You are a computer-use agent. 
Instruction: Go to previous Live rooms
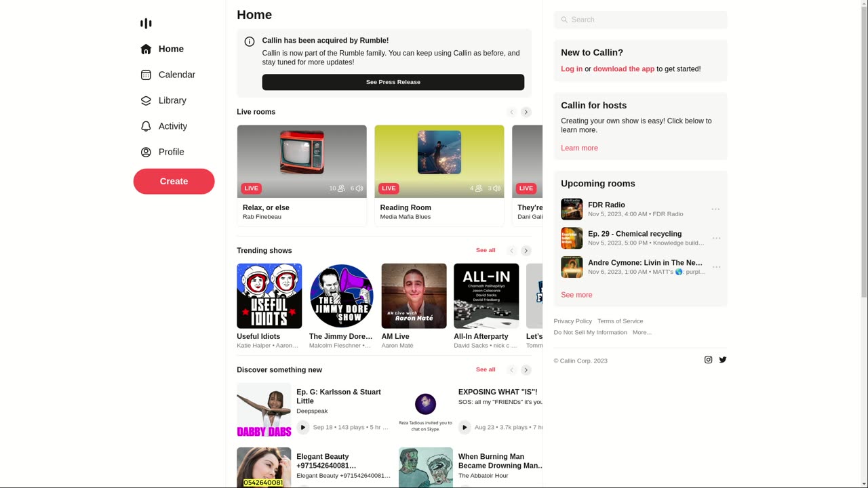pyautogui.click(x=512, y=112)
